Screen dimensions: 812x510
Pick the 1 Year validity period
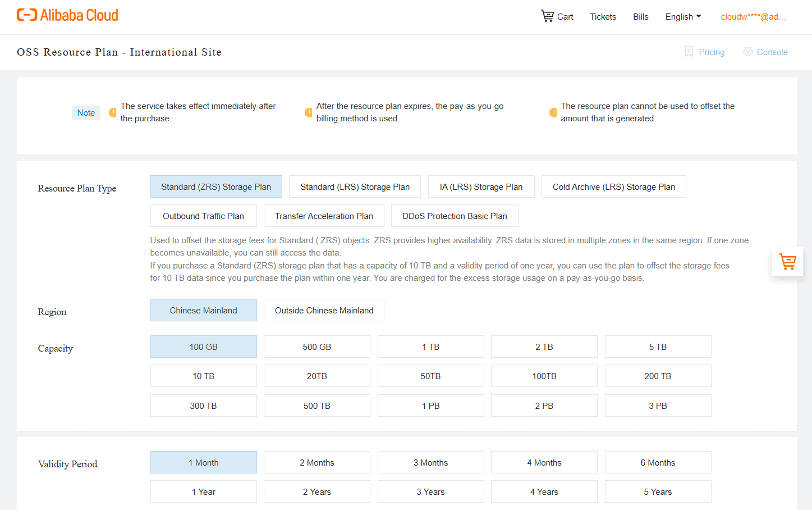[x=204, y=491]
